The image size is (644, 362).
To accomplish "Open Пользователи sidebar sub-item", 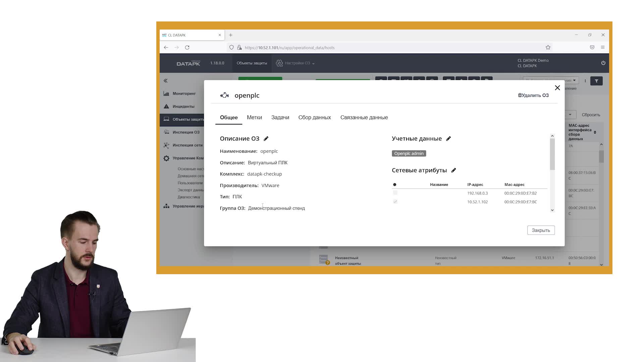I will pyautogui.click(x=190, y=183).
